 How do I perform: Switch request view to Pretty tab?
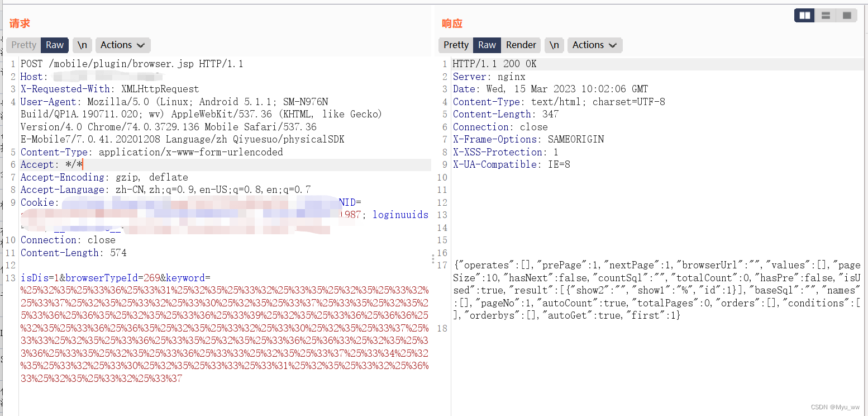(x=23, y=45)
